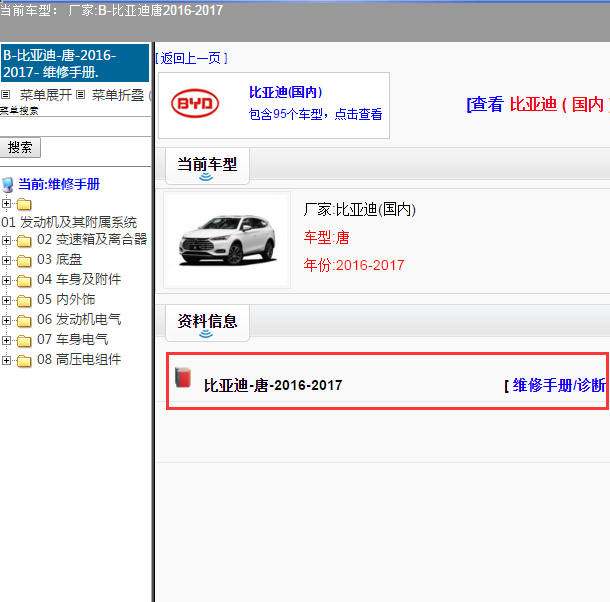The height and width of the screenshot is (602, 610).
Task: Click folder icon for 01 发动机及其附属系统
Action: pyautogui.click(x=24, y=204)
